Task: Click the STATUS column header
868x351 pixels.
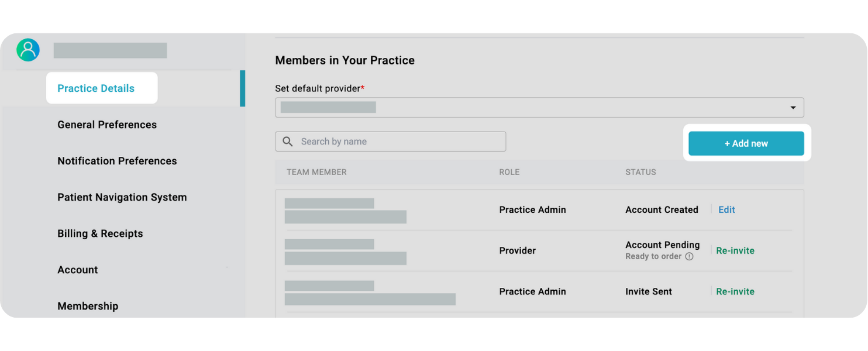Action: click(x=640, y=172)
